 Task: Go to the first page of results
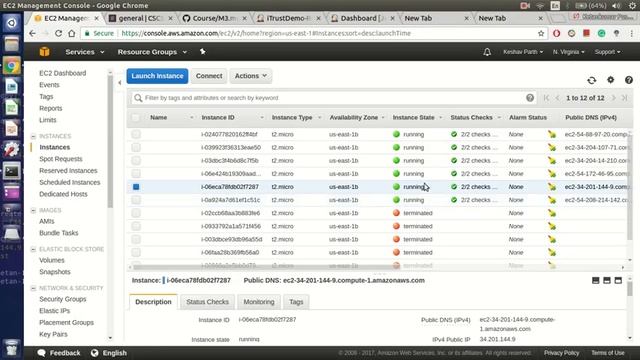[546, 98]
